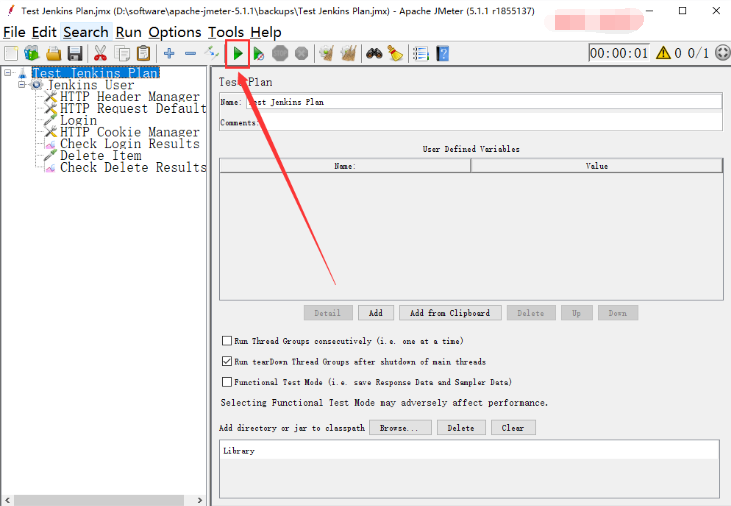Click the New test plan icon
Viewport: 731px width, 506px height.
pyautogui.click(x=11, y=54)
